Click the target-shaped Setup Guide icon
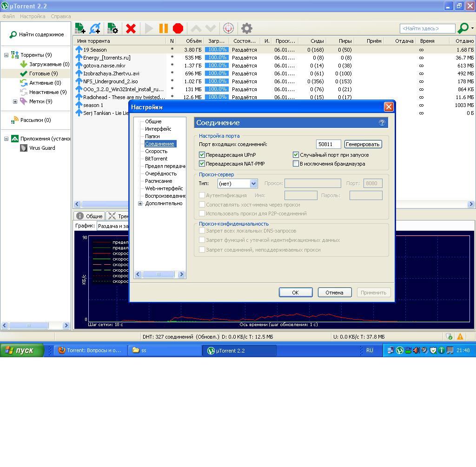This screenshot has width=476, height=467. click(x=228, y=28)
